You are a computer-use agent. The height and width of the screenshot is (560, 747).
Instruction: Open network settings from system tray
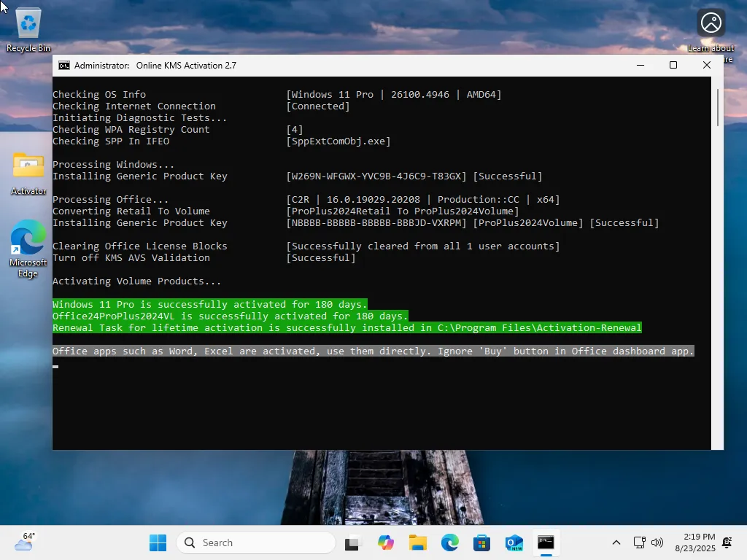[639, 542]
